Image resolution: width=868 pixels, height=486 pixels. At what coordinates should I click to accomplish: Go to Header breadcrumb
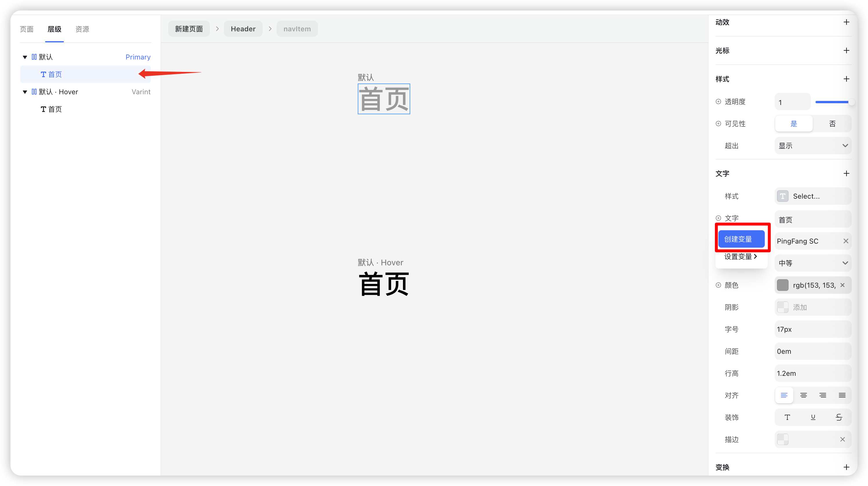tap(243, 29)
